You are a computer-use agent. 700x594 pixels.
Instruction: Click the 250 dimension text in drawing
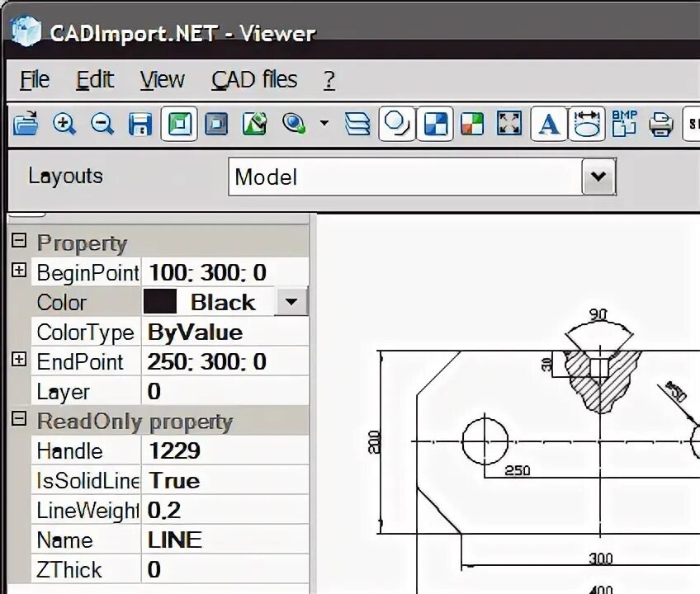click(x=518, y=470)
